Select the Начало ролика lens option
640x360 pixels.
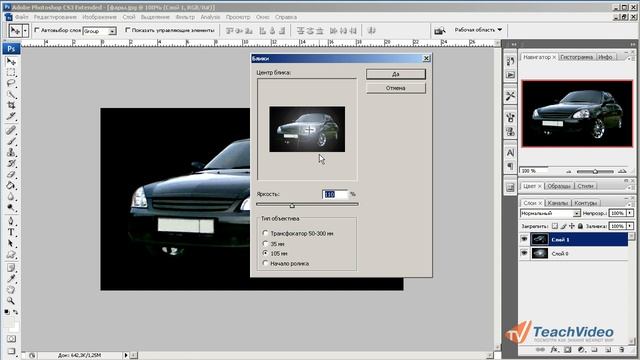pos(265,263)
